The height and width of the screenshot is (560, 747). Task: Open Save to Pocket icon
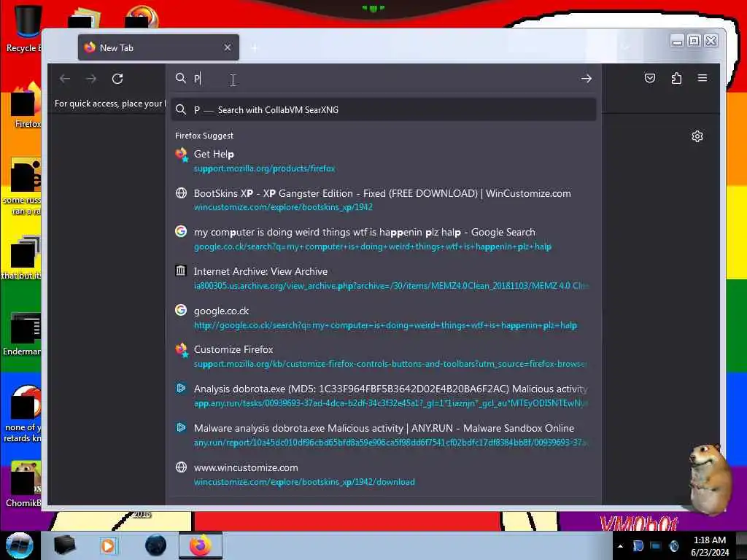(650, 78)
